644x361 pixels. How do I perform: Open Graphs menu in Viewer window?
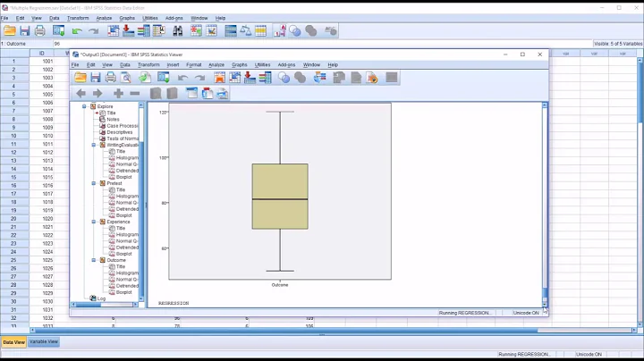[240, 65]
